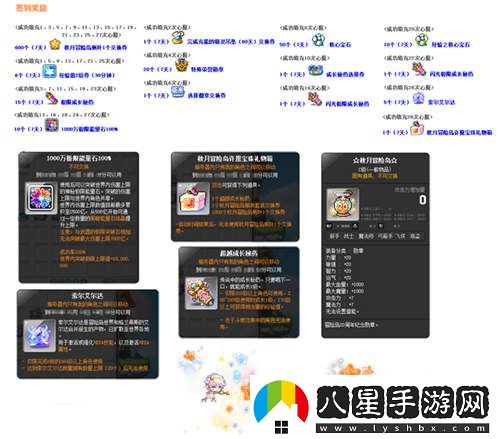Click the 闪光极限成长秘药 icon below 成长秘药选择券

(x=315, y=99)
